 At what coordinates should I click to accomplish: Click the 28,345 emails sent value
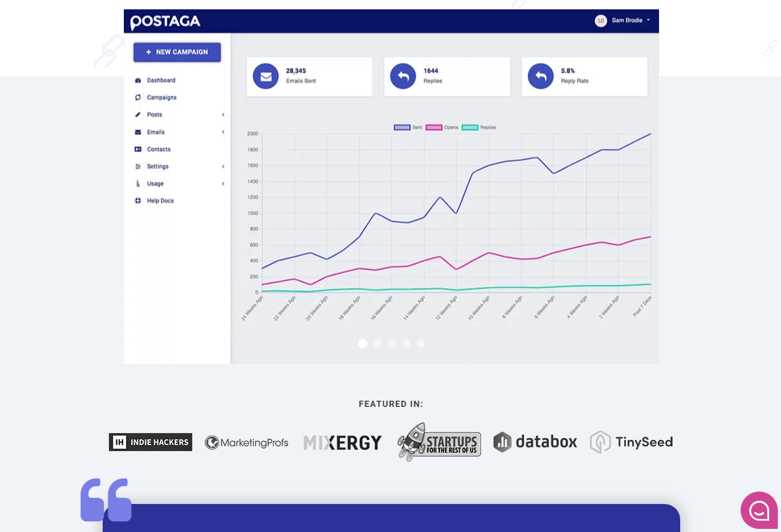[x=296, y=71]
